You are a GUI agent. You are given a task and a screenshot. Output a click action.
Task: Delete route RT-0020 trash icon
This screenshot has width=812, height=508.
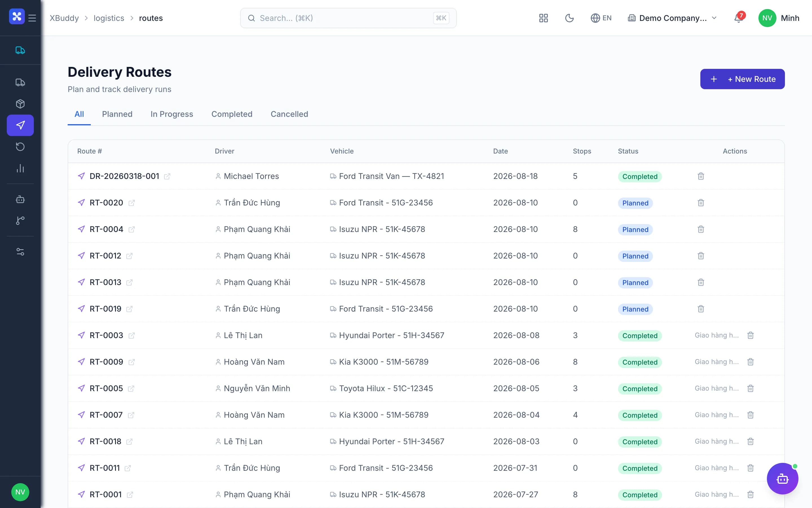(701, 203)
